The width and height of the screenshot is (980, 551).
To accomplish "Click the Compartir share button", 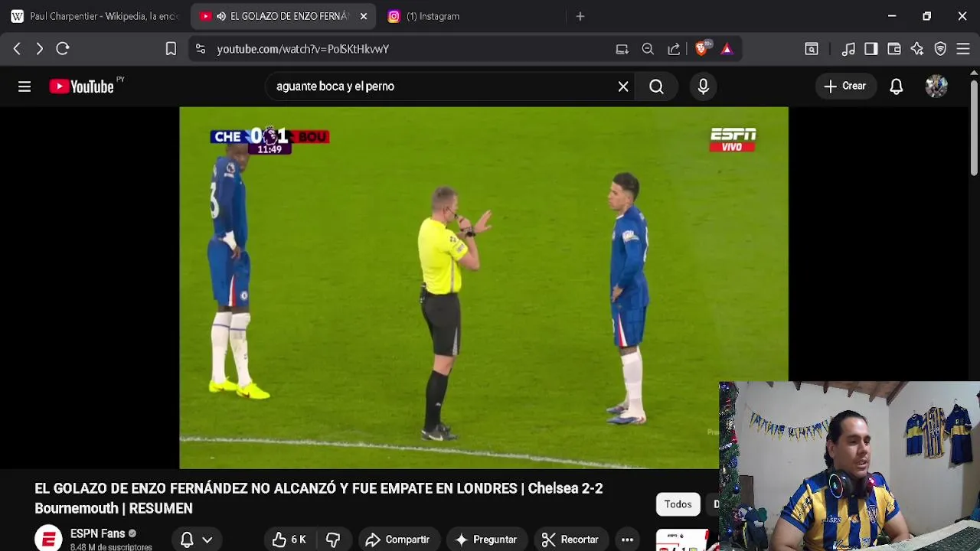I will tap(398, 540).
